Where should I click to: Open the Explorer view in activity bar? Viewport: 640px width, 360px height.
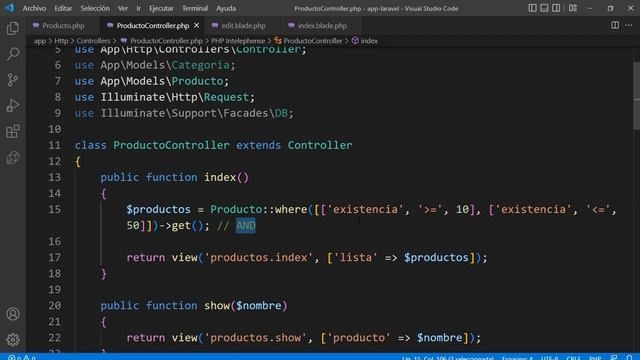(13, 28)
